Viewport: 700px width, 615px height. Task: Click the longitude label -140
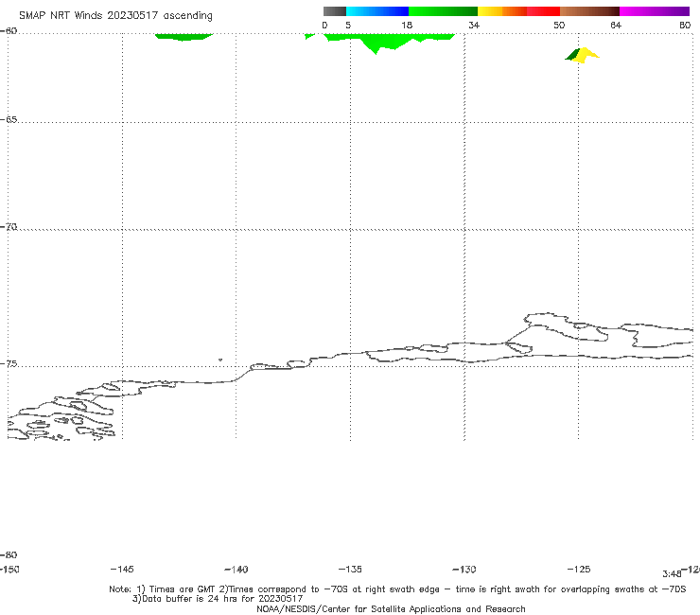tap(236, 569)
